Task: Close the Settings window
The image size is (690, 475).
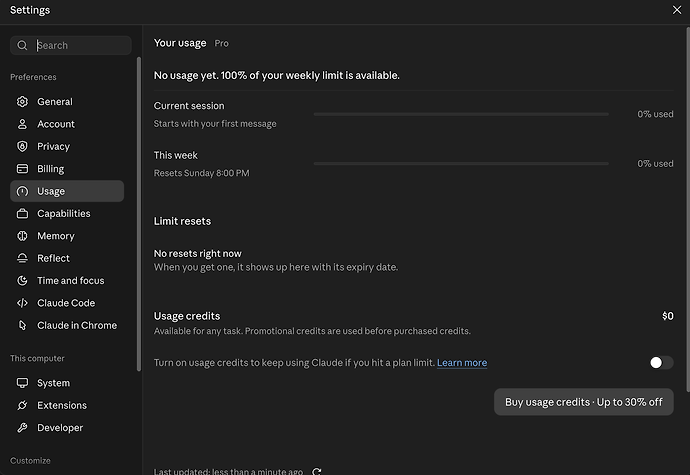Action: [677, 10]
